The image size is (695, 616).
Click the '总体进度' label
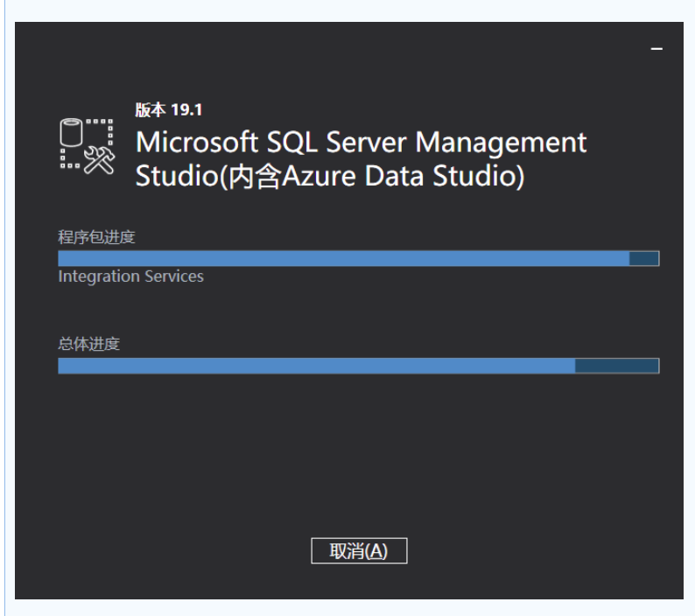coord(89,344)
